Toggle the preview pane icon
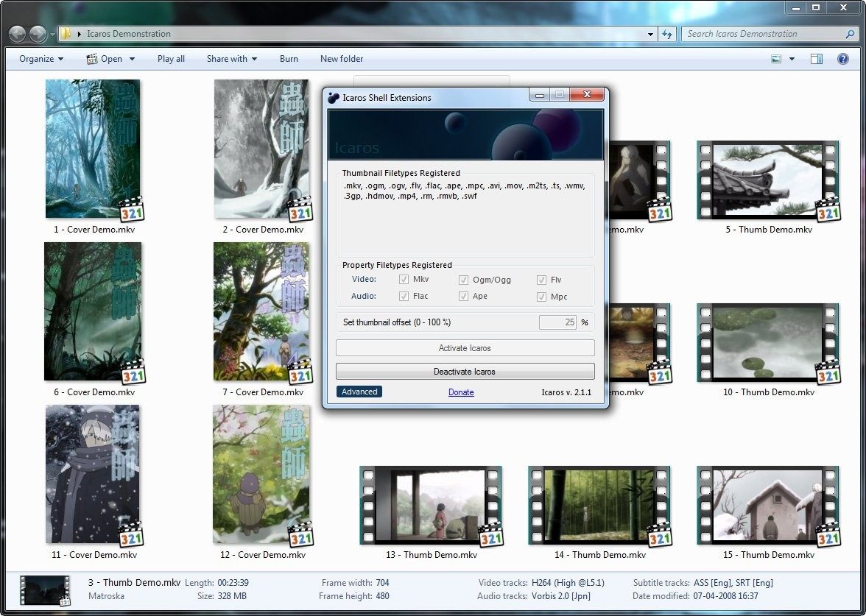866x616 pixels. 817,59
